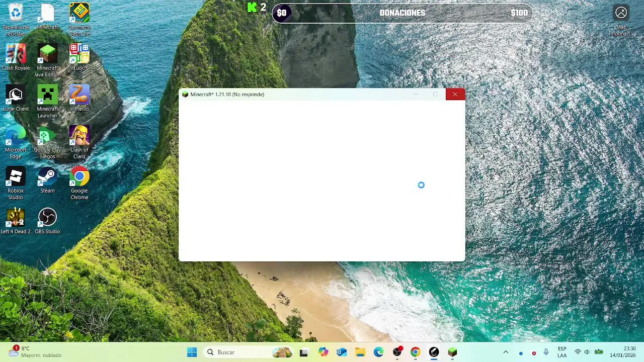
Task: Click the microphone icon in system tray
Action: coord(546,352)
